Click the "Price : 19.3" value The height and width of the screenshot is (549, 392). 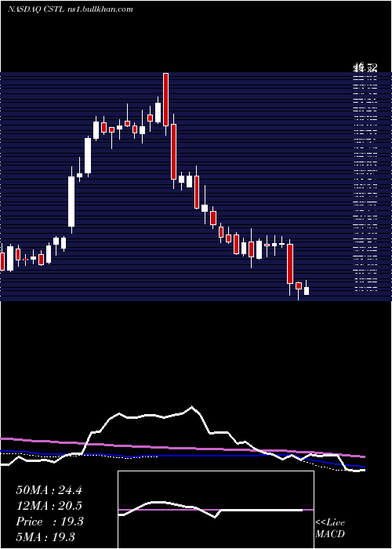pyautogui.click(x=49, y=522)
